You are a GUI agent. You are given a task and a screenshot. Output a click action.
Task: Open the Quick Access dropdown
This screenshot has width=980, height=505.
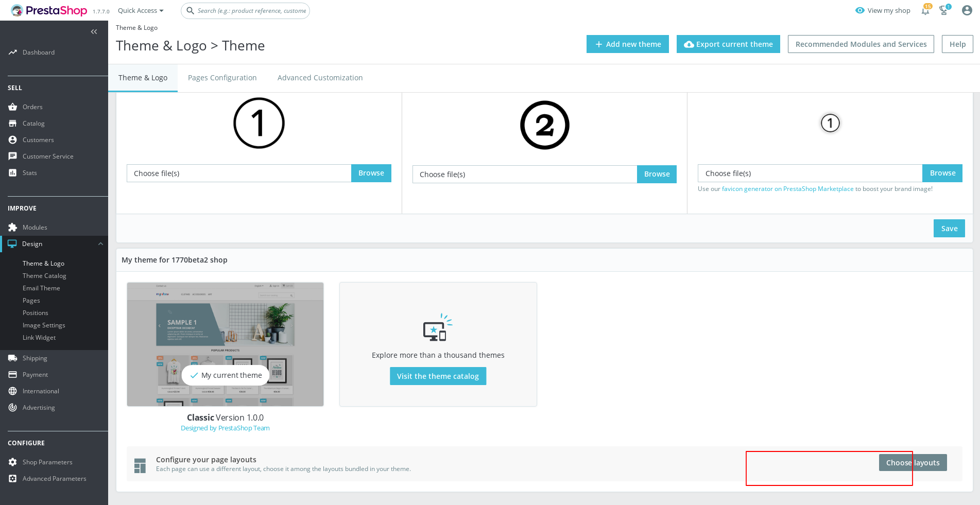tap(140, 10)
